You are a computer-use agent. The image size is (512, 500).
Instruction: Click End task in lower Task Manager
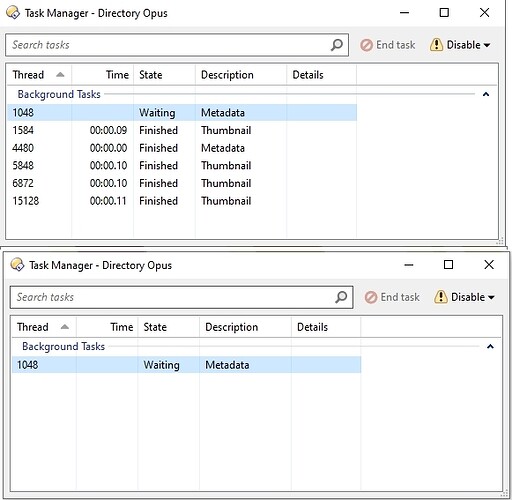click(x=392, y=297)
